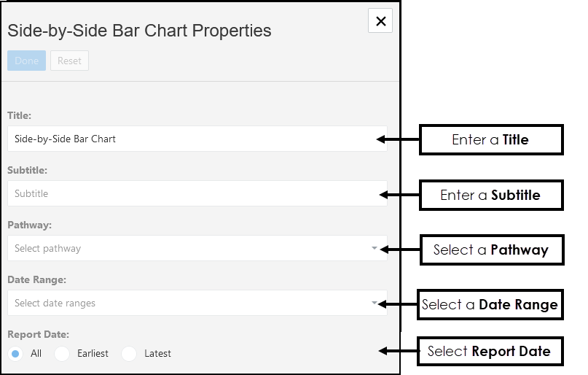Click the Pathway field label

pos(29,225)
